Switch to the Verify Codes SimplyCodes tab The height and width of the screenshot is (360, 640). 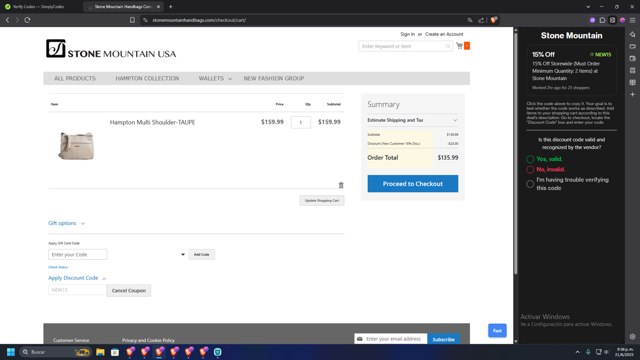(39, 7)
